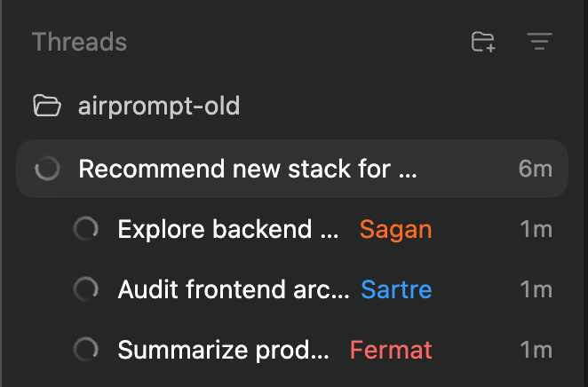This screenshot has height=387, width=588.
Task: Click the loading spinner beside Audit frontend thread
Action: click(x=86, y=289)
